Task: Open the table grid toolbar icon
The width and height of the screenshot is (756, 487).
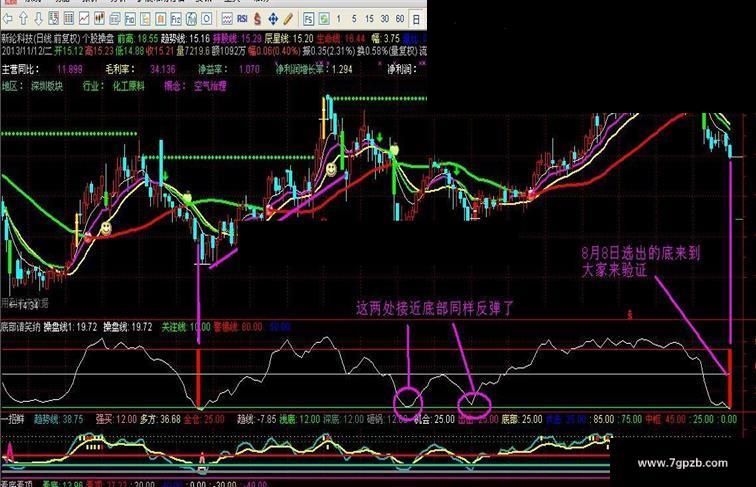Action: click(x=69, y=19)
